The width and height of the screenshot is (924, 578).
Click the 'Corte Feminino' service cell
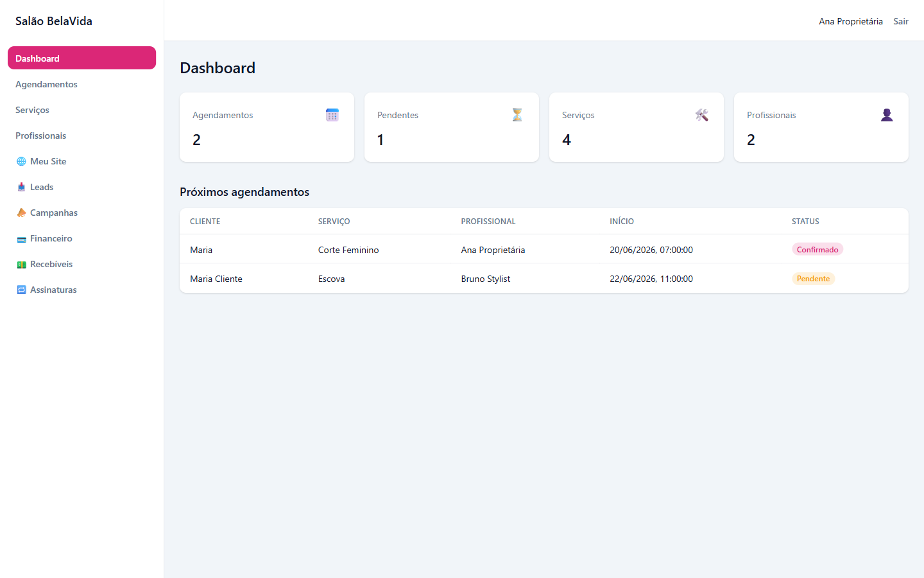pos(348,250)
